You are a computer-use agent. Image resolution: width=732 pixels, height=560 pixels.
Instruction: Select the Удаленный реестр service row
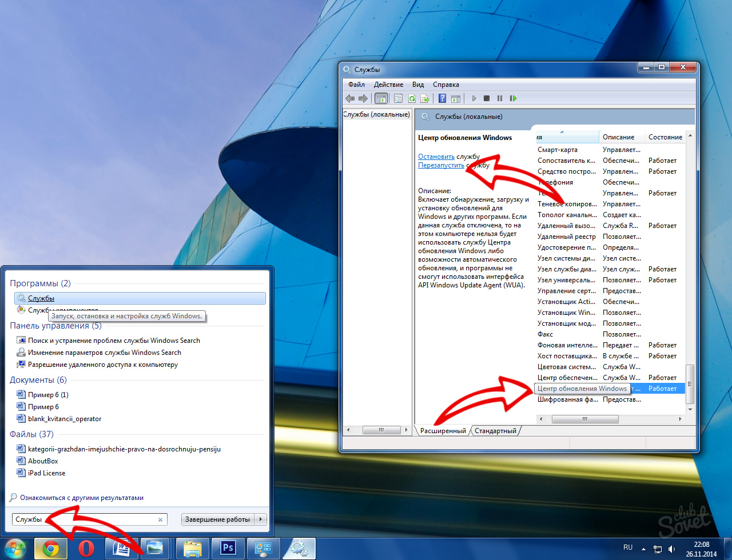click(x=609, y=237)
